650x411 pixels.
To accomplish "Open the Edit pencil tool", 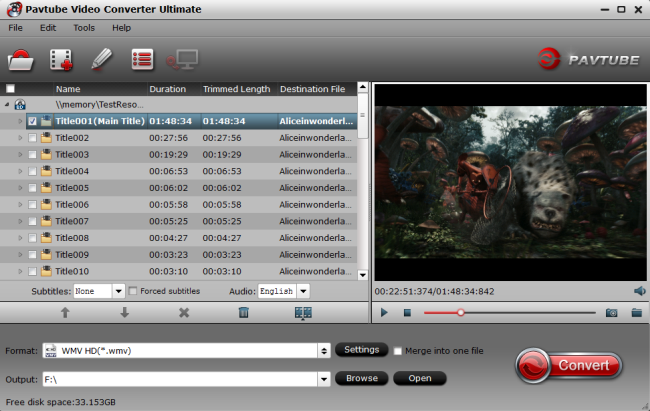I will (102, 59).
